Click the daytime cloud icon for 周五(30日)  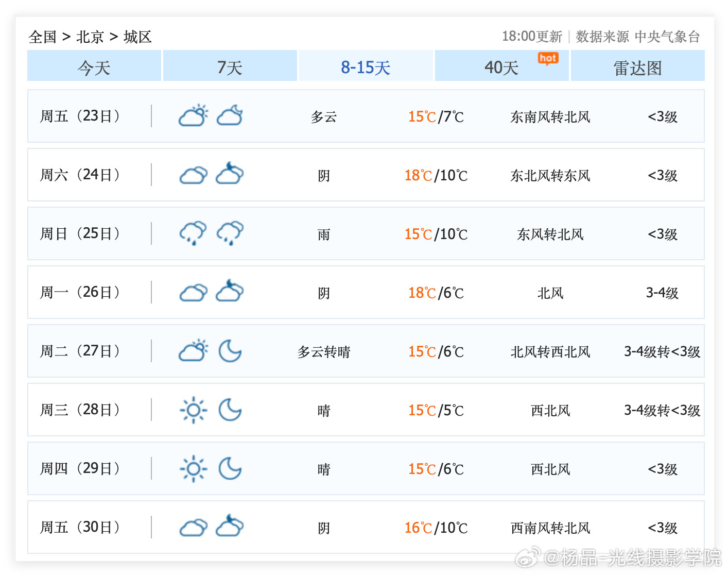tap(193, 528)
